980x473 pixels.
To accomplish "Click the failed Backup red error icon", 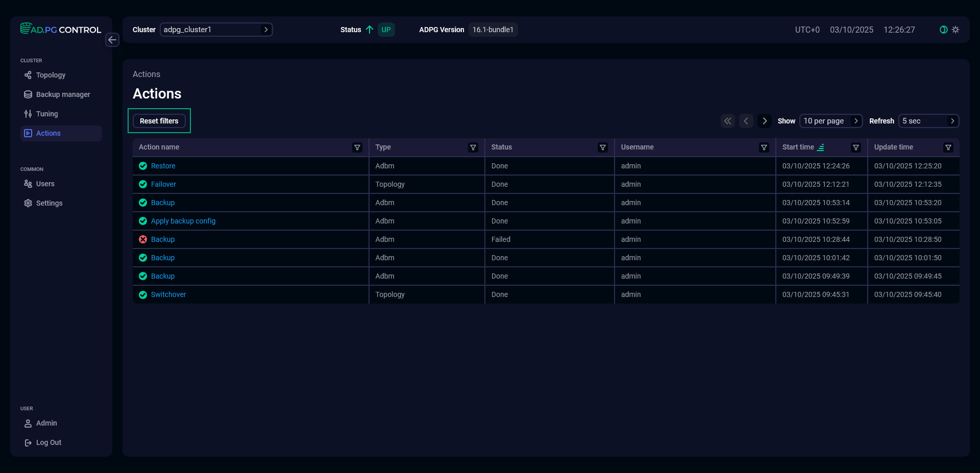I will pos(143,239).
